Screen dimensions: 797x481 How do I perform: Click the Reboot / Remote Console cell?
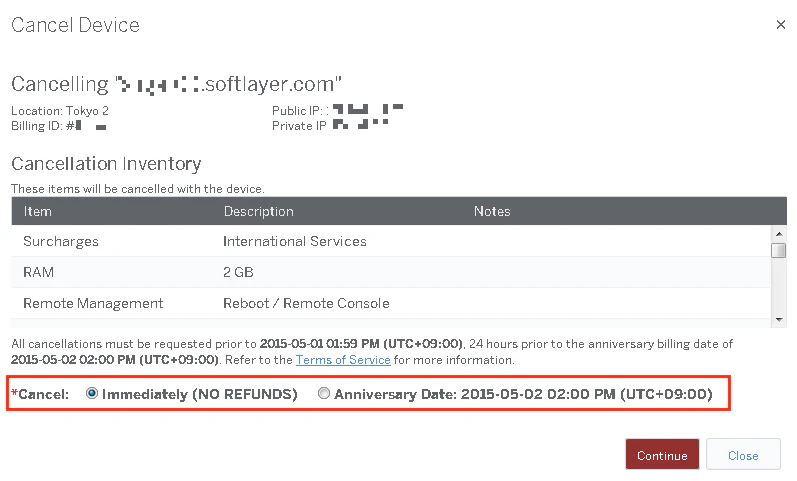click(306, 304)
